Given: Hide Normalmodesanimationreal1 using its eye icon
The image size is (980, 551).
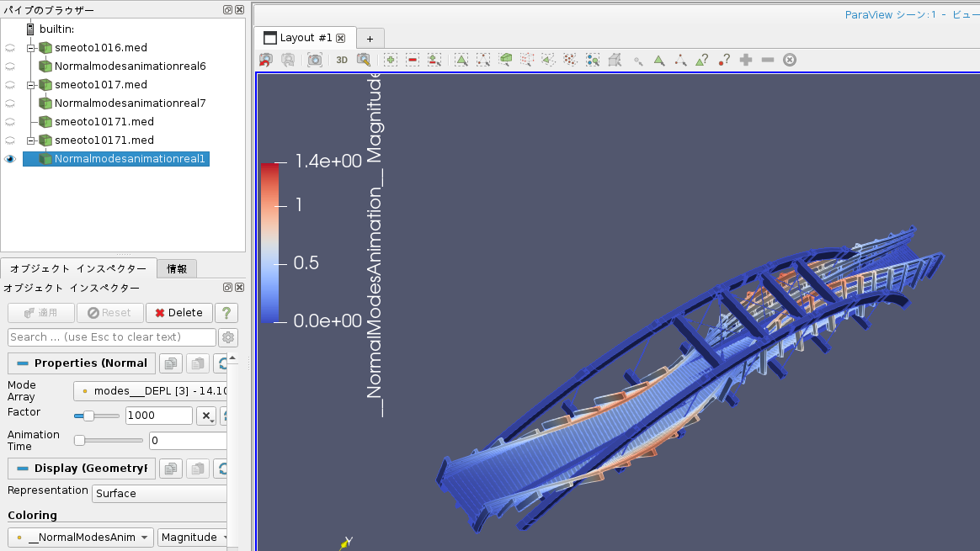Looking at the screenshot, I should click(10, 159).
